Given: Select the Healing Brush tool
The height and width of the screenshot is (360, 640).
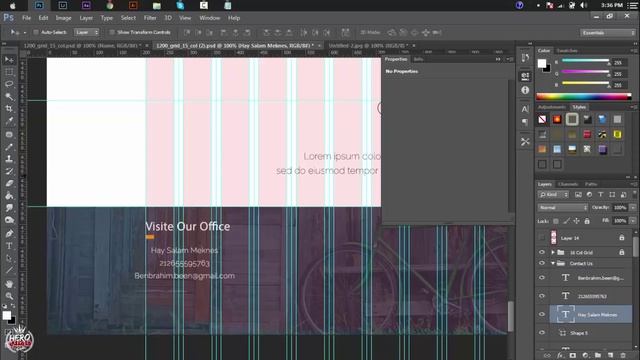Looking at the screenshot, I should (x=9, y=134).
